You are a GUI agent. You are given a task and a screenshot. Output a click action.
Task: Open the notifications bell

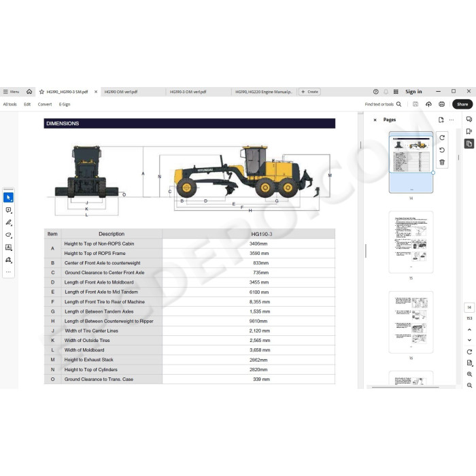(x=386, y=92)
